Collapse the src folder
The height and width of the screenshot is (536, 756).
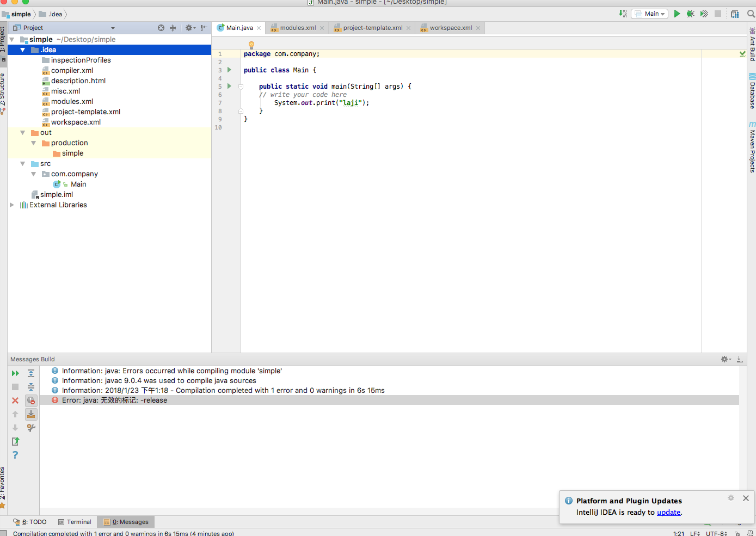coord(23,164)
